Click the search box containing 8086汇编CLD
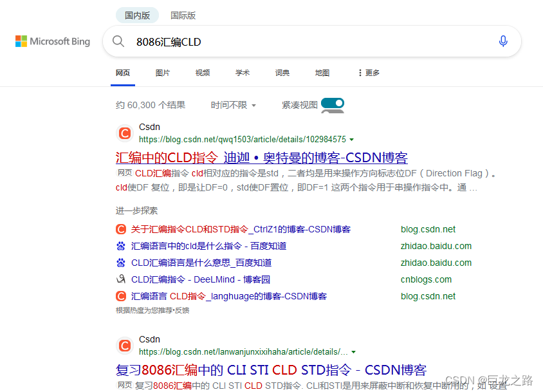The width and height of the screenshot is (543, 392). (x=311, y=42)
